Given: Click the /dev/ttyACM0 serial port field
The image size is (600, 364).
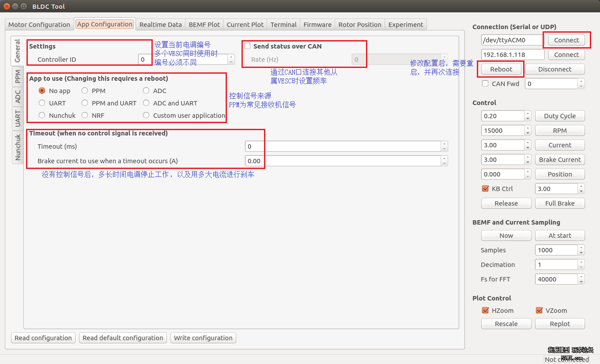Looking at the screenshot, I should pos(513,40).
